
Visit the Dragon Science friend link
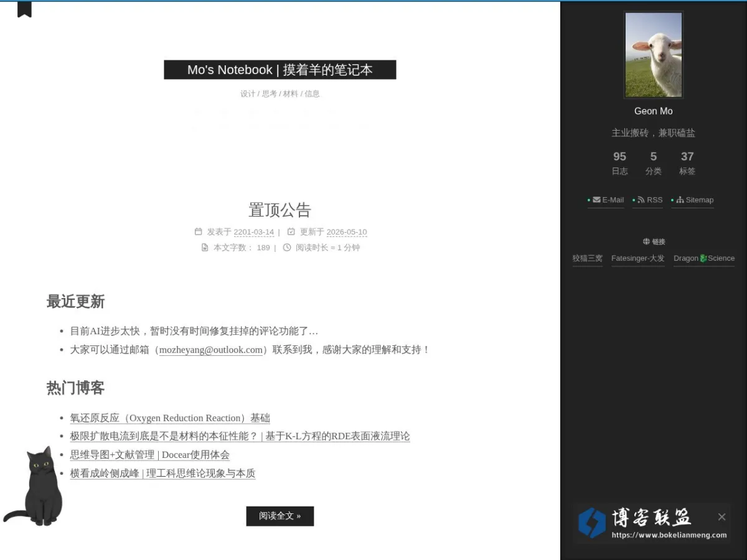704,258
